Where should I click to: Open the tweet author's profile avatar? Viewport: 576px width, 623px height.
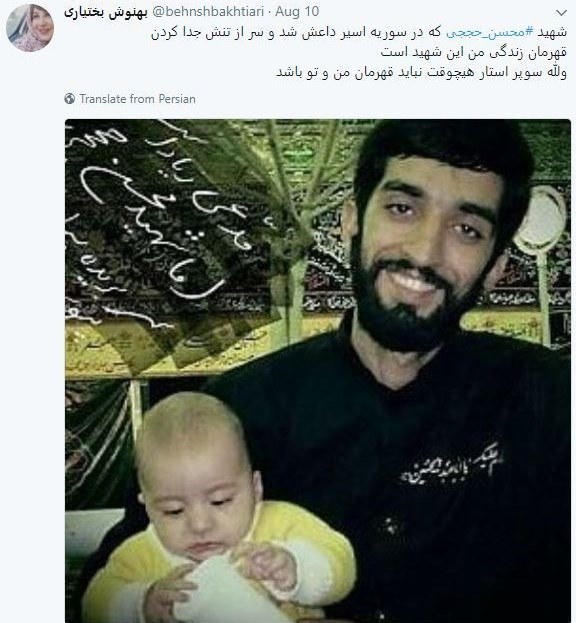pyautogui.click(x=30, y=28)
